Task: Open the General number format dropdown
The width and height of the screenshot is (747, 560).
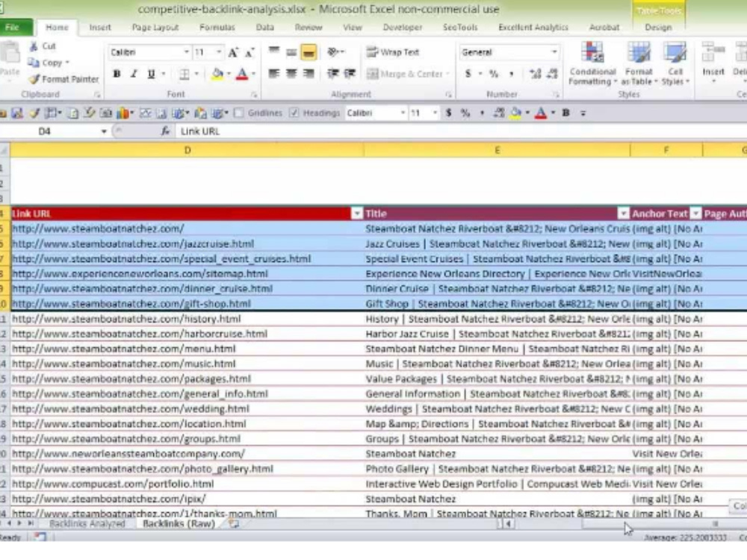Action: 554,52
